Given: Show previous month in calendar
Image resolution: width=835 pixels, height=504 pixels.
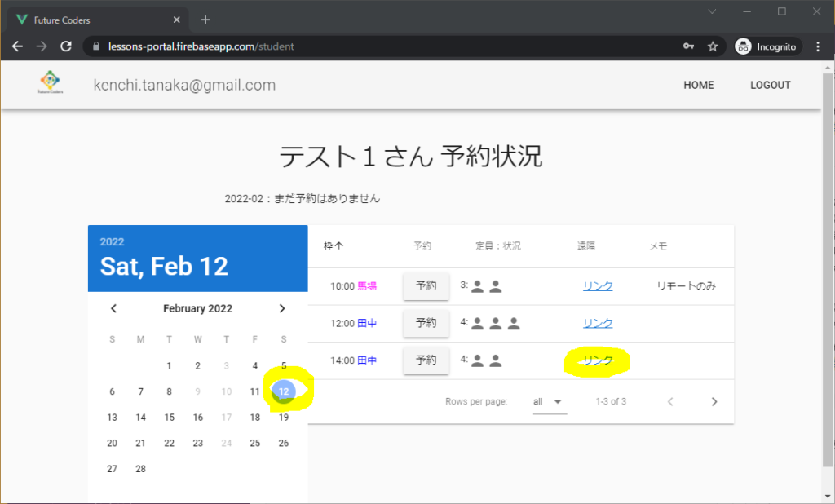Looking at the screenshot, I should coord(113,308).
